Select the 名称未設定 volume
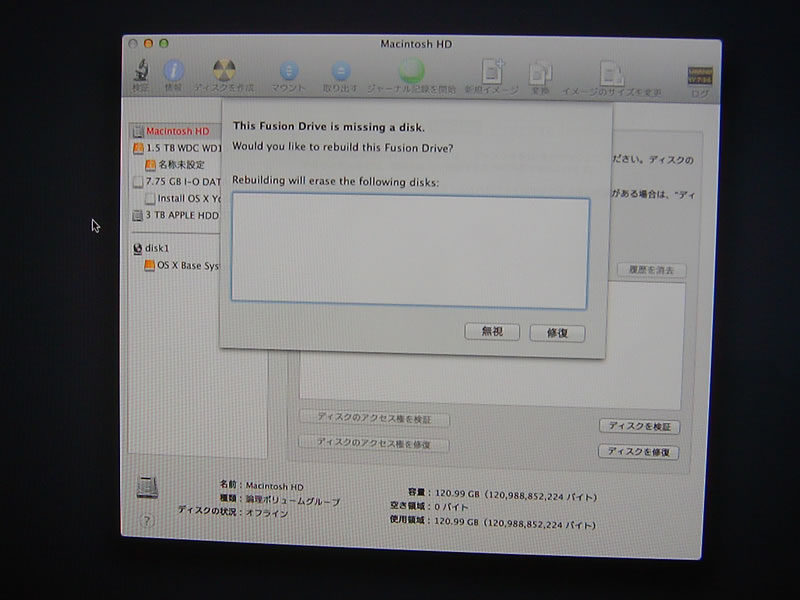Viewport: 800px width, 600px height. click(176, 165)
